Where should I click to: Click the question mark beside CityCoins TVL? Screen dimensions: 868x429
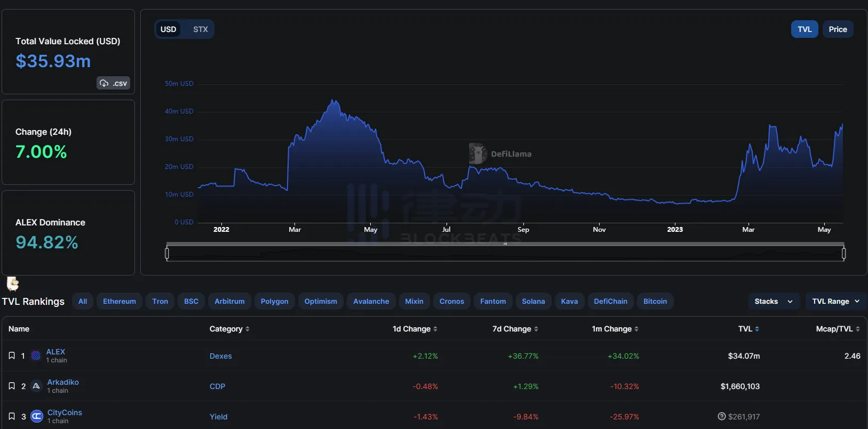tap(722, 416)
